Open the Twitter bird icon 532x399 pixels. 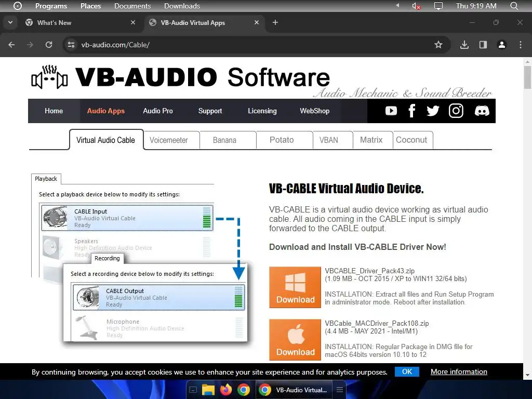(x=433, y=111)
